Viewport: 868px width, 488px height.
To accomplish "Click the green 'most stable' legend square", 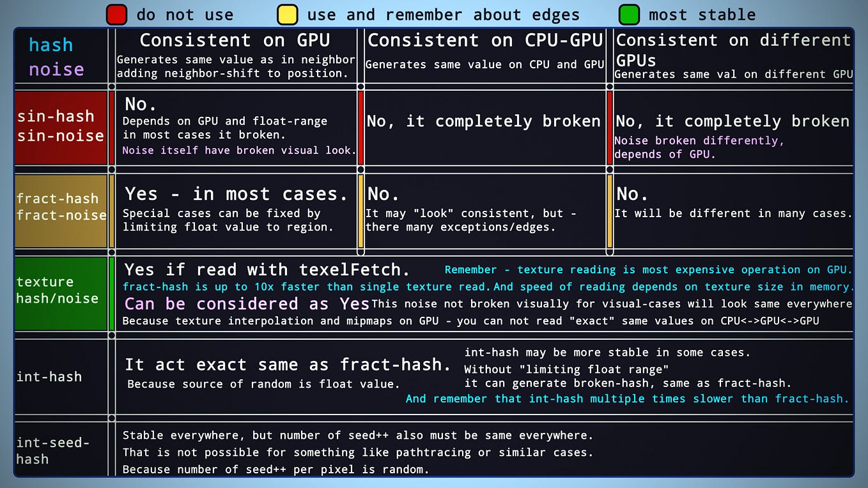I will [x=628, y=14].
